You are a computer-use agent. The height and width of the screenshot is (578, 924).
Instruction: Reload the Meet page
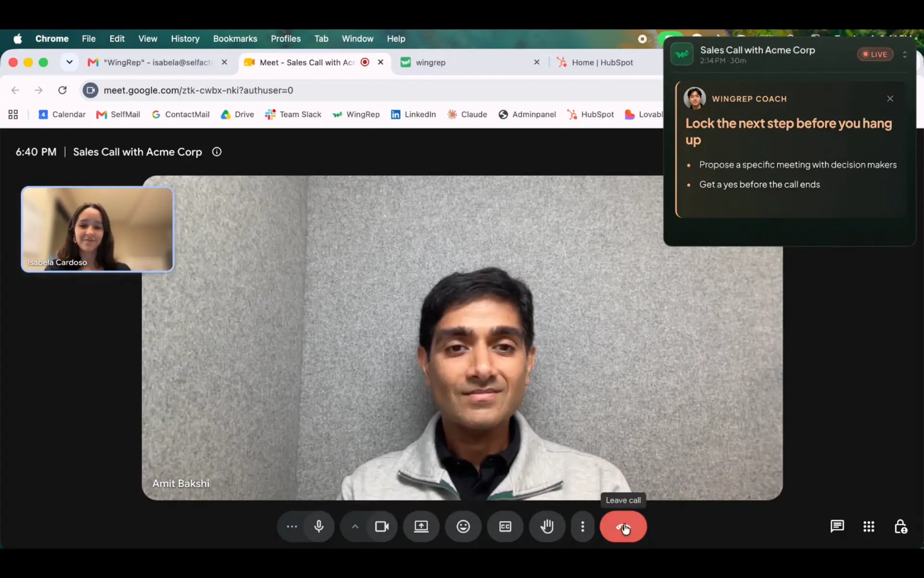coord(63,90)
